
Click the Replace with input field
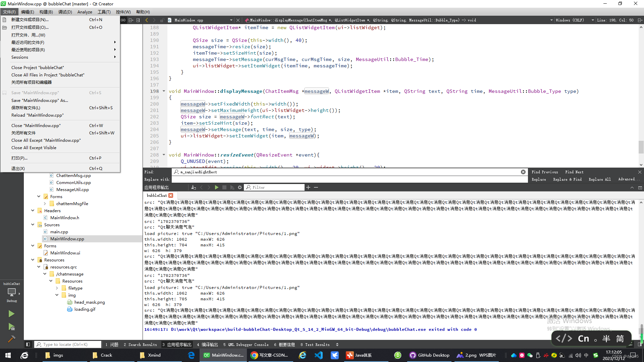pyautogui.click(x=350, y=179)
